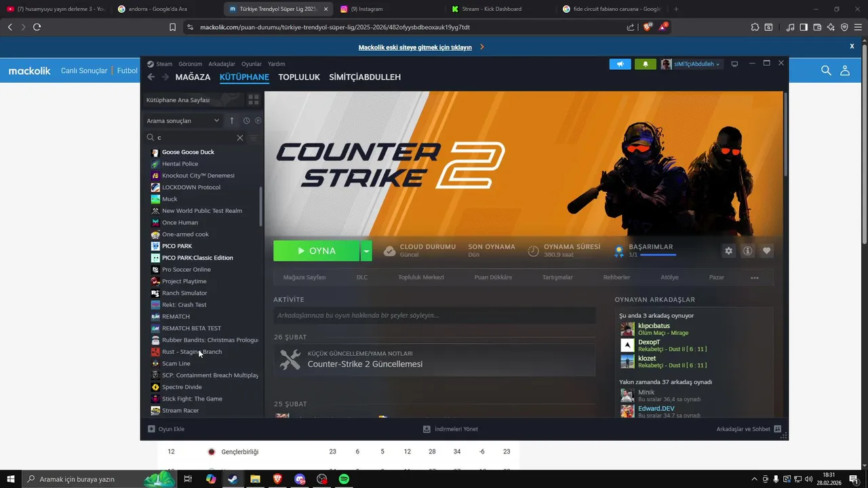This screenshot has height=488, width=868.
Task: Open the Brave wallet icon
Action: pyautogui.click(x=817, y=27)
